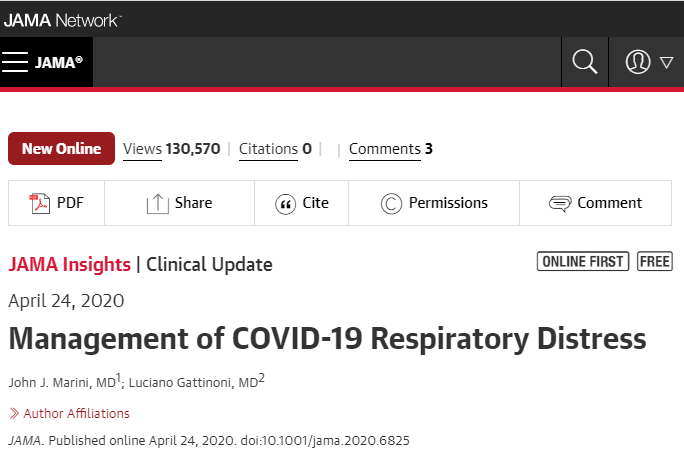Expand the Author Affiliations section

(x=76, y=413)
